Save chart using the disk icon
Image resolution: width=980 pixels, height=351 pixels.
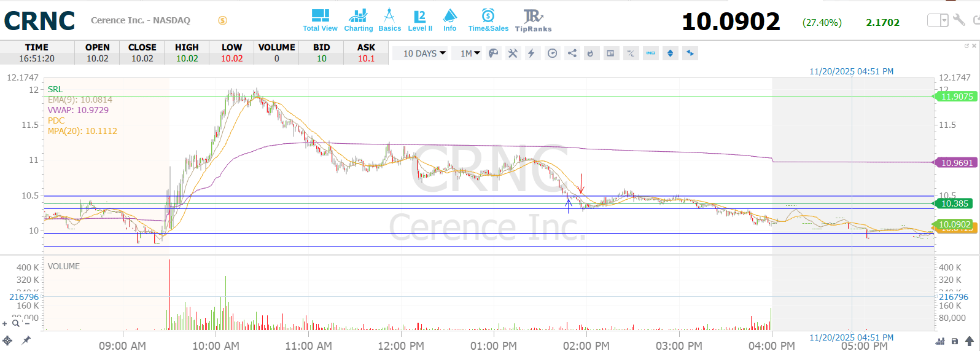pyautogui.click(x=954, y=341)
